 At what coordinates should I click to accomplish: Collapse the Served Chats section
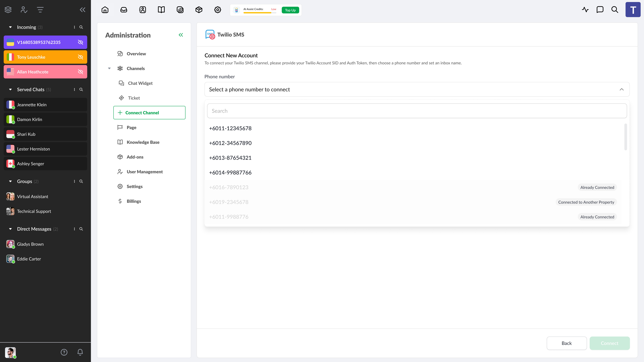coord(10,89)
